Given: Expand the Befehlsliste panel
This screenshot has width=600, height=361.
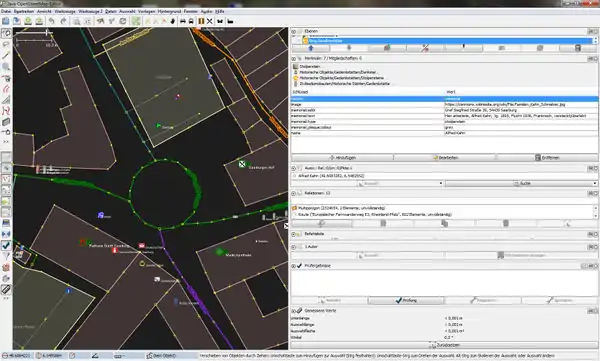Looking at the screenshot, I should pyautogui.click(x=294, y=234).
